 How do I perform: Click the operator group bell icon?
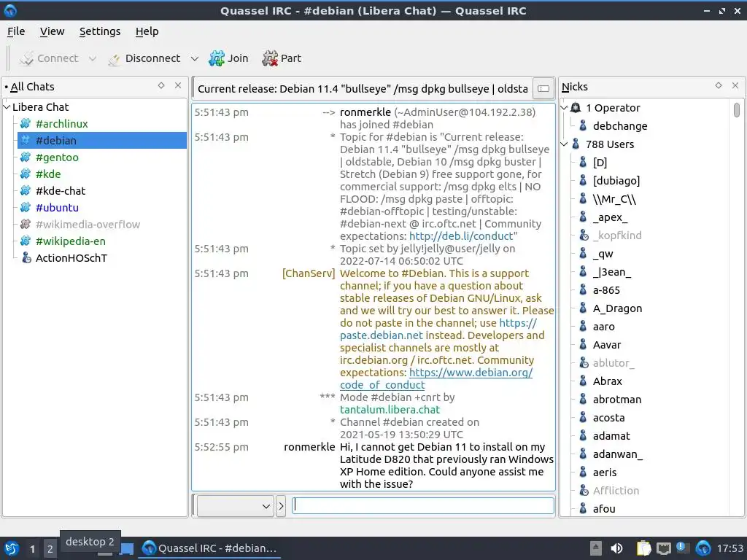tap(576, 108)
